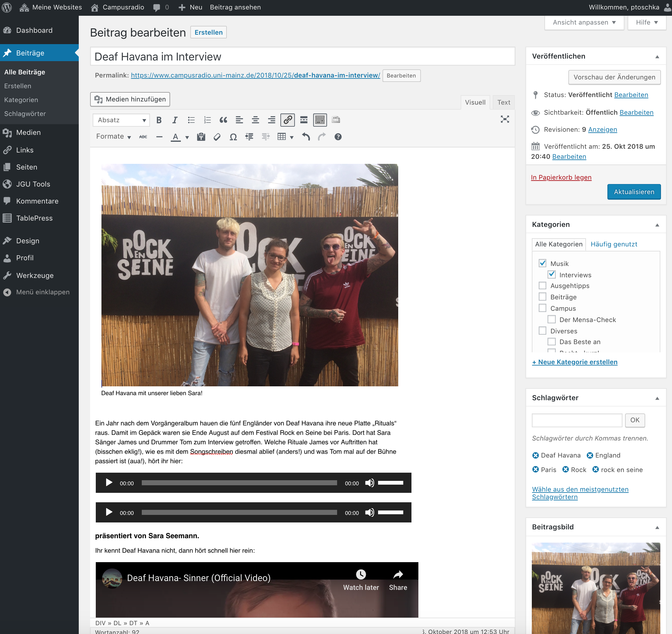
Task: Uncheck the Musik category
Action: point(543,263)
